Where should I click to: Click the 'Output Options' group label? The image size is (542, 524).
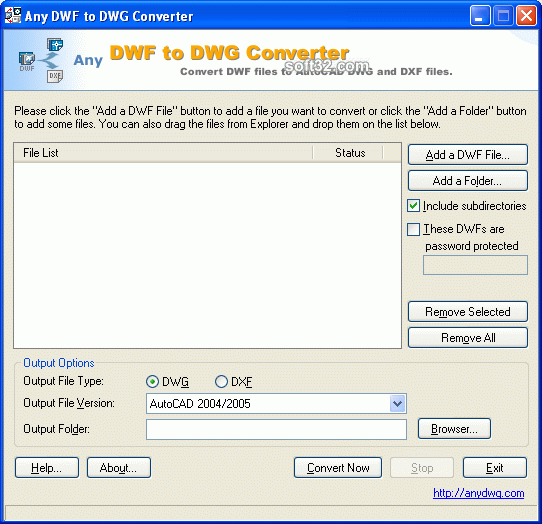tap(59, 363)
